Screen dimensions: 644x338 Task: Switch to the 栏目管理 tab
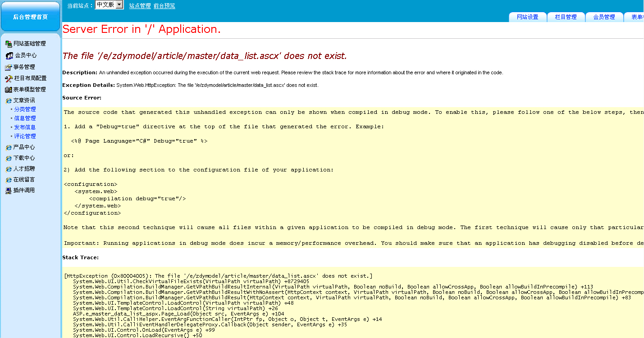(x=566, y=17)
